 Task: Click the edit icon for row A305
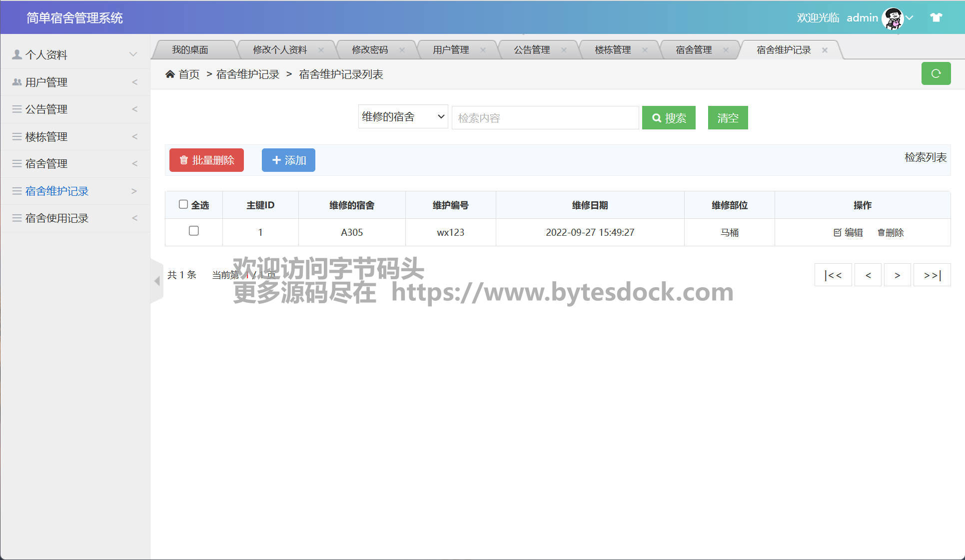(x=838, y=232)
